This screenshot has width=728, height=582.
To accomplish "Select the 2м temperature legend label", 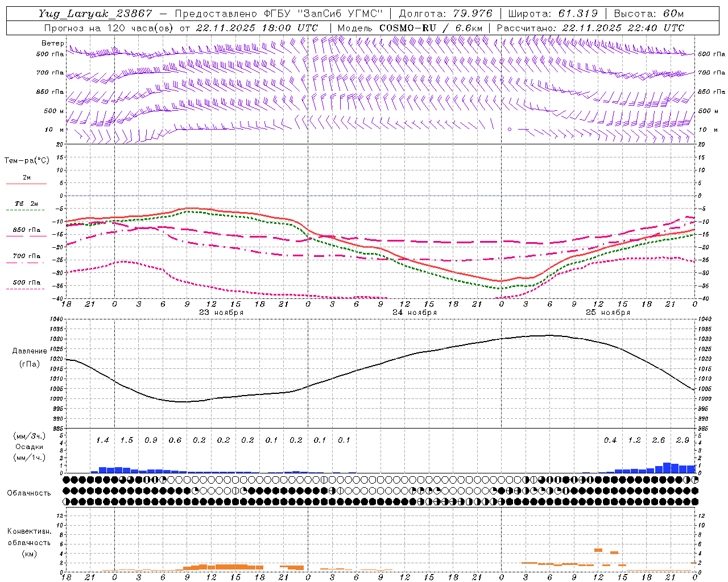I will point(27,177).
